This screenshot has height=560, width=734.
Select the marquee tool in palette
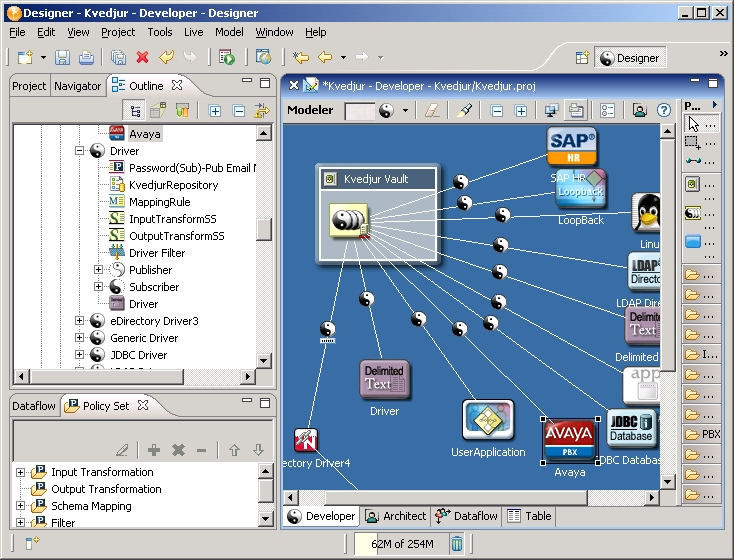pos(693,142)
